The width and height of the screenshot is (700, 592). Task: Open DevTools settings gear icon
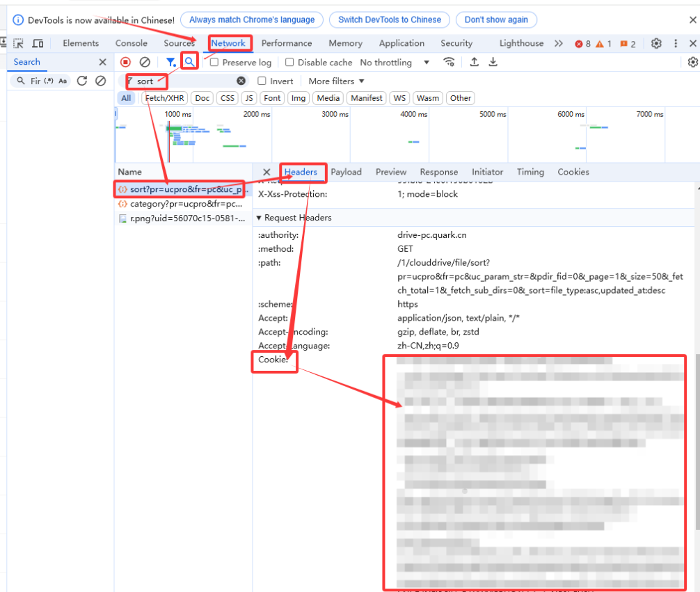(x=656, y=44)
